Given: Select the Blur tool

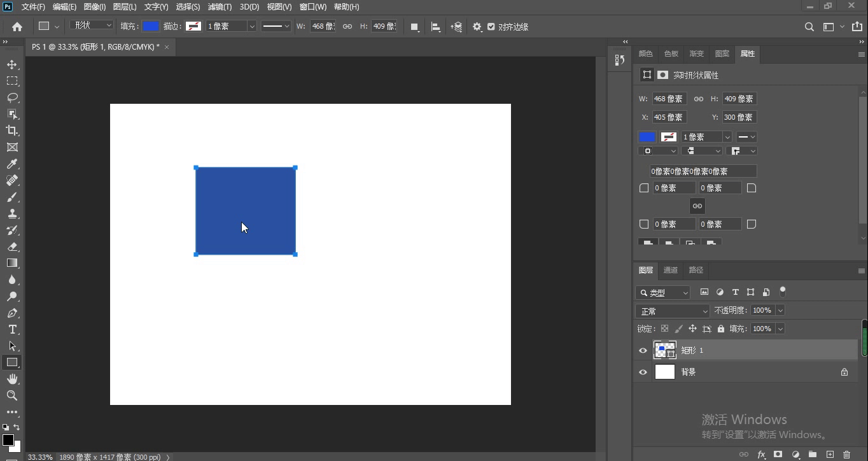Looking at the screenshot, I should pos(12,280).
